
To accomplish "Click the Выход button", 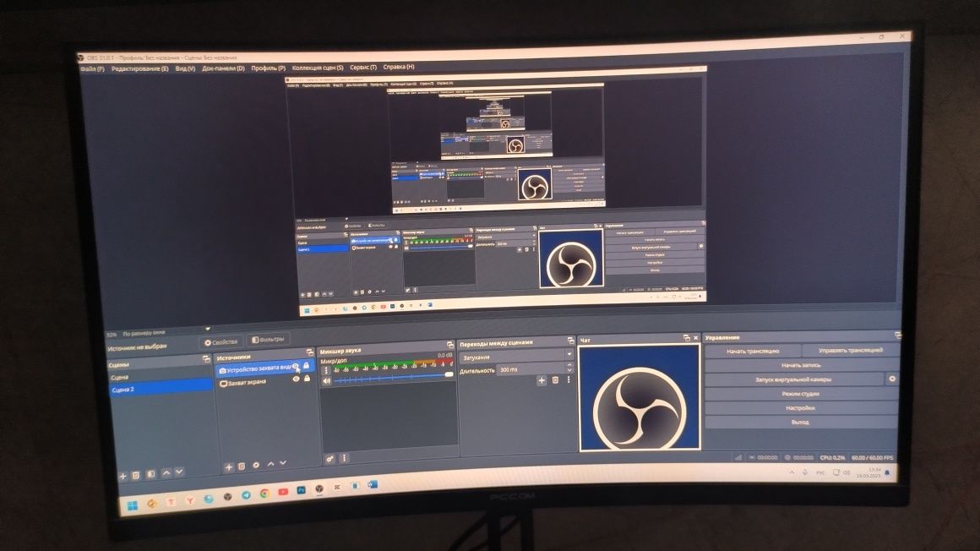I will [x=800, y=423].
